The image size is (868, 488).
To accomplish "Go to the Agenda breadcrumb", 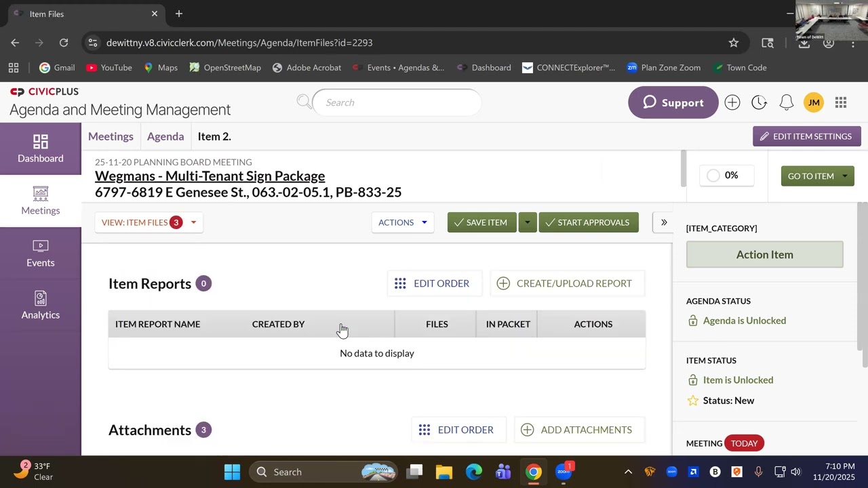I will [x=165, y=136].
